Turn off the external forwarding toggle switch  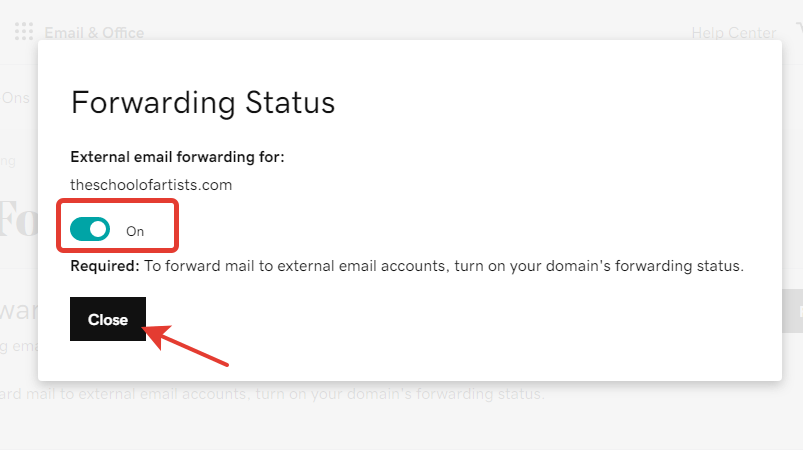pos(90,229)
